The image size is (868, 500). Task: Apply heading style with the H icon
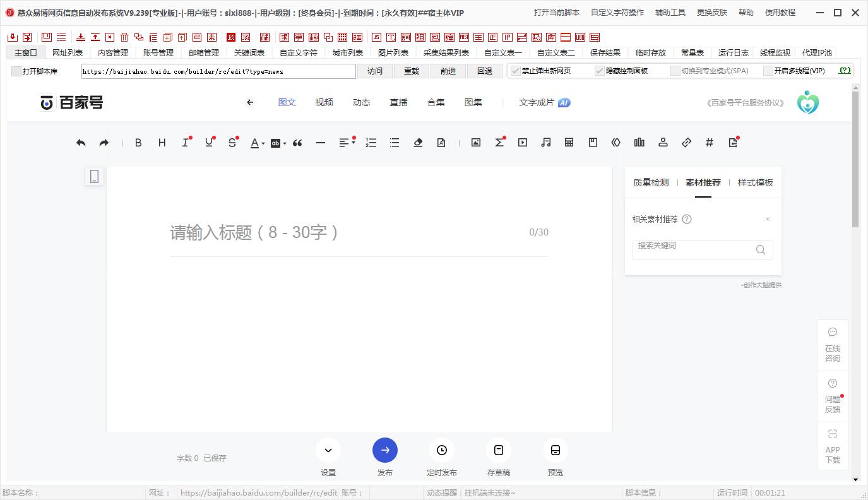click(162, 143)
